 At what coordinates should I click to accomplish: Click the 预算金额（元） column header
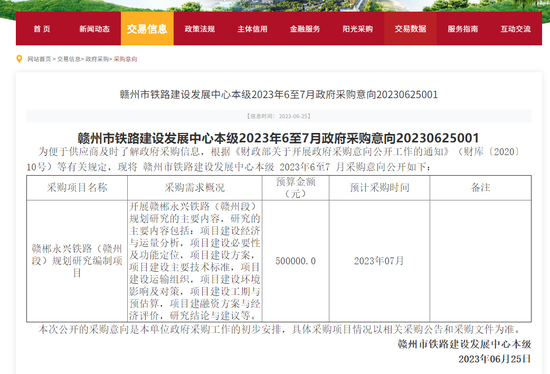(x=296, y=188)
